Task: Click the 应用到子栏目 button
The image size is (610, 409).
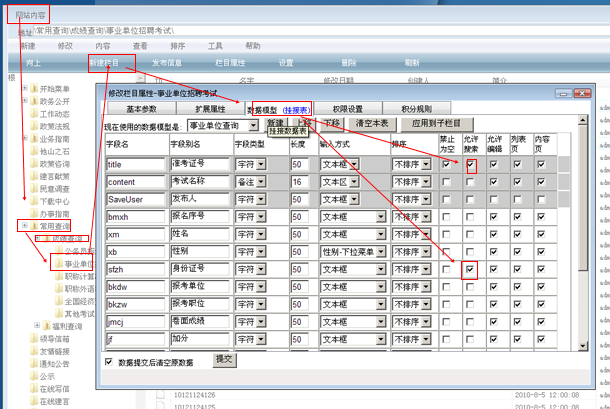Action: 437,124
